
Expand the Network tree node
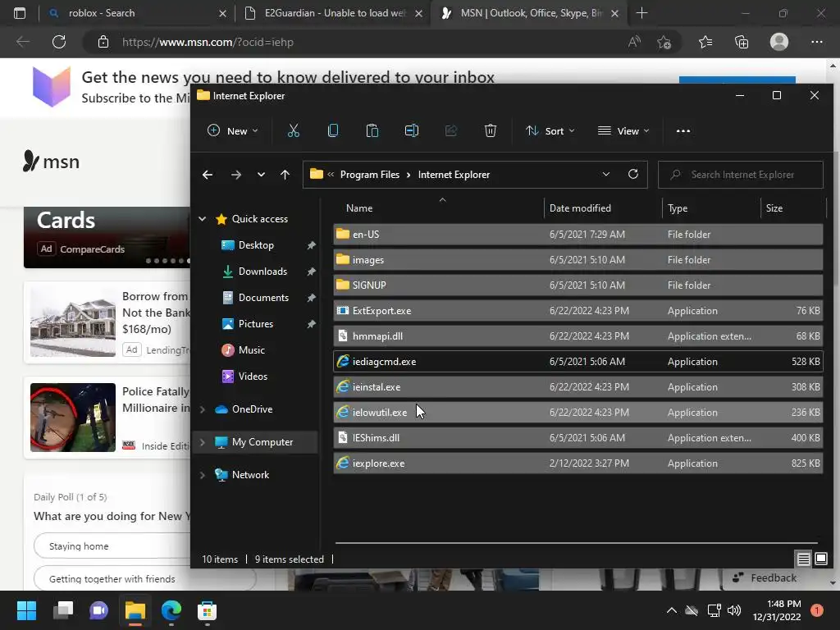(202, 475)
